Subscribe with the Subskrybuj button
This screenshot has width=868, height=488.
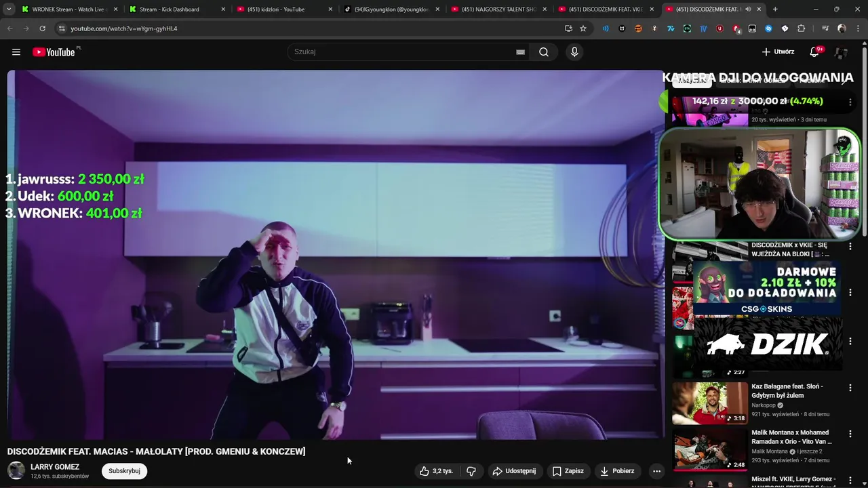124,471
